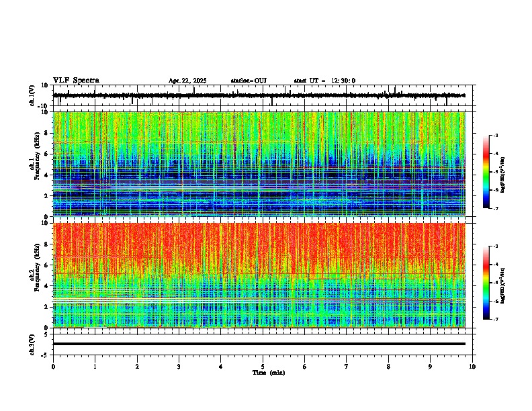Click the "6" kHz tick on ch.2 spectrogram

coord(46,265)
